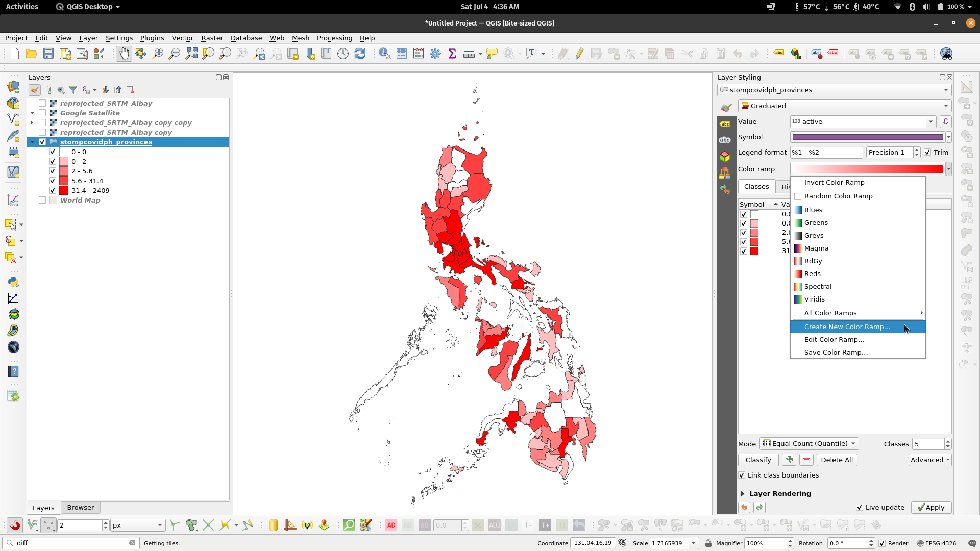
Task: Open the Python Console icon
Action: tap(13, 282)
